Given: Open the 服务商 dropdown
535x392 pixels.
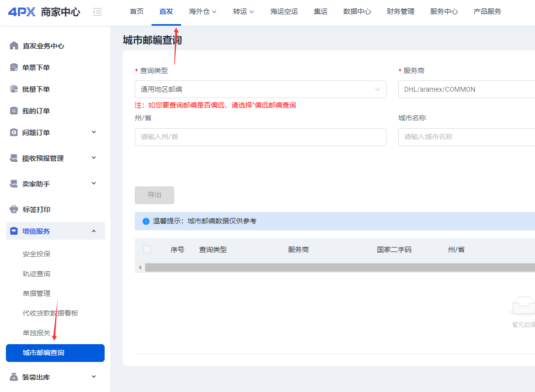Looking at the screenshot, I should (x=466, y=89).
